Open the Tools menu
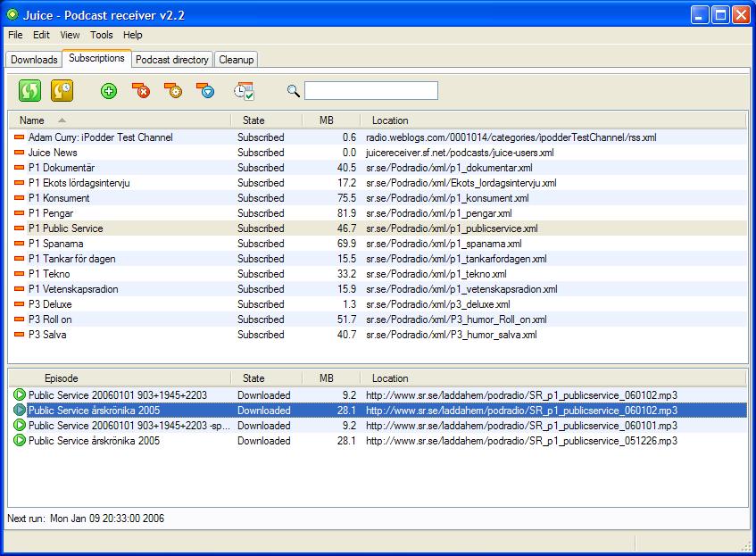 [x=102, y=35]
